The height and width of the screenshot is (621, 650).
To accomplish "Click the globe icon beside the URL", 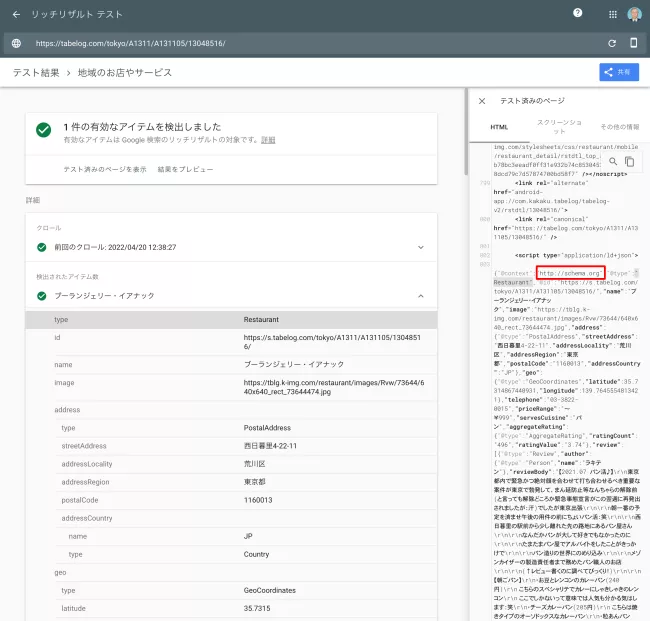I will click(x=16, y=43).
